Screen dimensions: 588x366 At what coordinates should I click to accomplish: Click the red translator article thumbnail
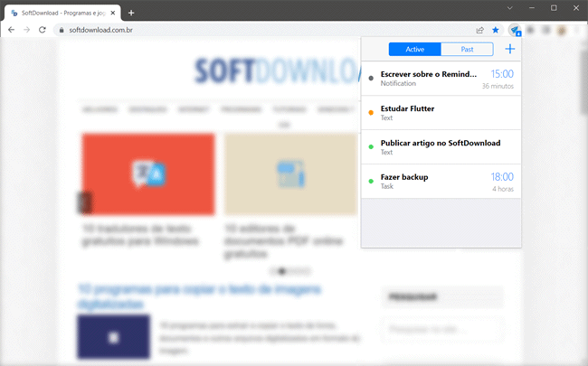click(x=148, y=174)
